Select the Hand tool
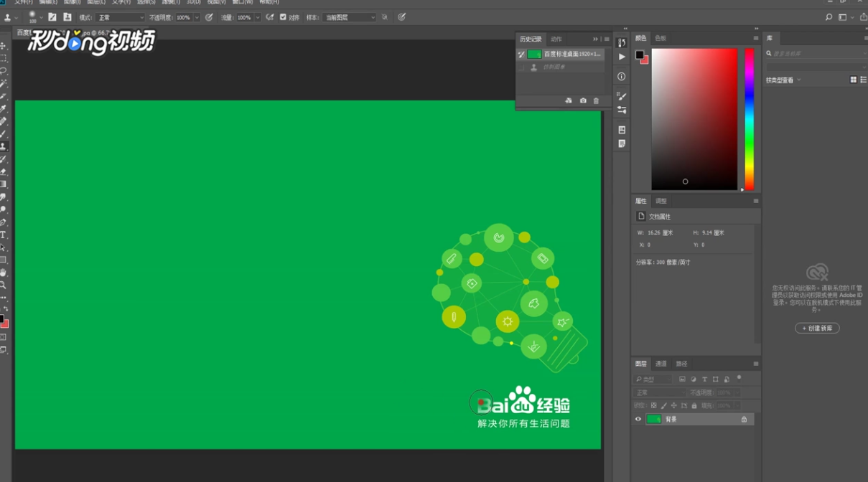This screenshot has height=482, width=868. coord(4,273)
